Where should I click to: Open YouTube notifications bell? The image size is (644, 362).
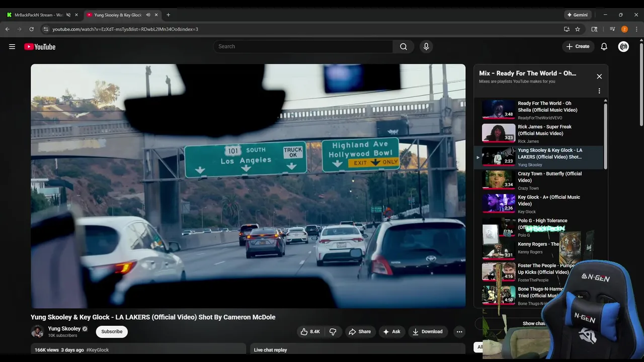pos(604,47)
